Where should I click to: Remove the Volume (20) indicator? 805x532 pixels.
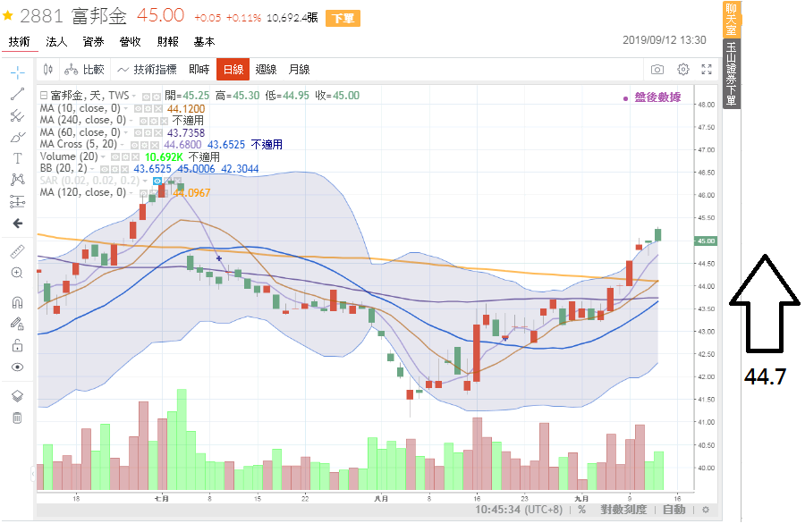(136, 157)
